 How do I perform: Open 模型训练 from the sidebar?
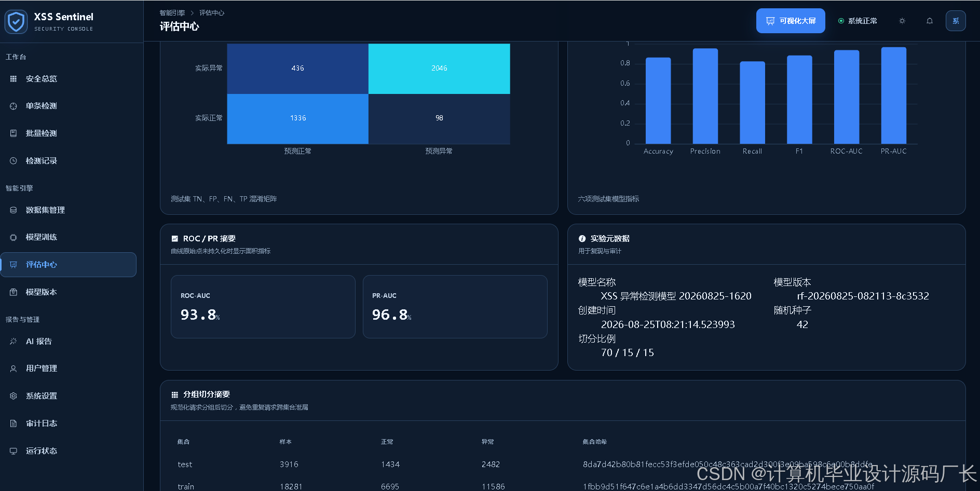[69, 237]
